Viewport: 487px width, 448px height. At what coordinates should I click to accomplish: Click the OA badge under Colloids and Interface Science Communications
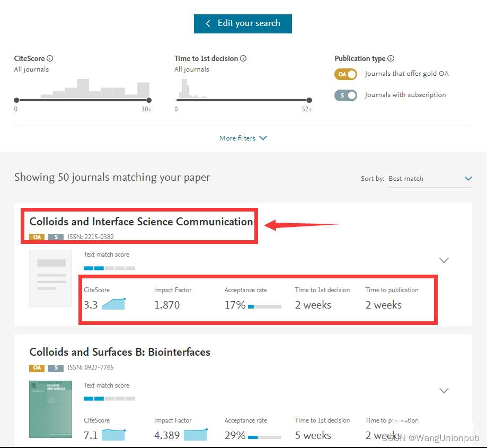(37, 237)
